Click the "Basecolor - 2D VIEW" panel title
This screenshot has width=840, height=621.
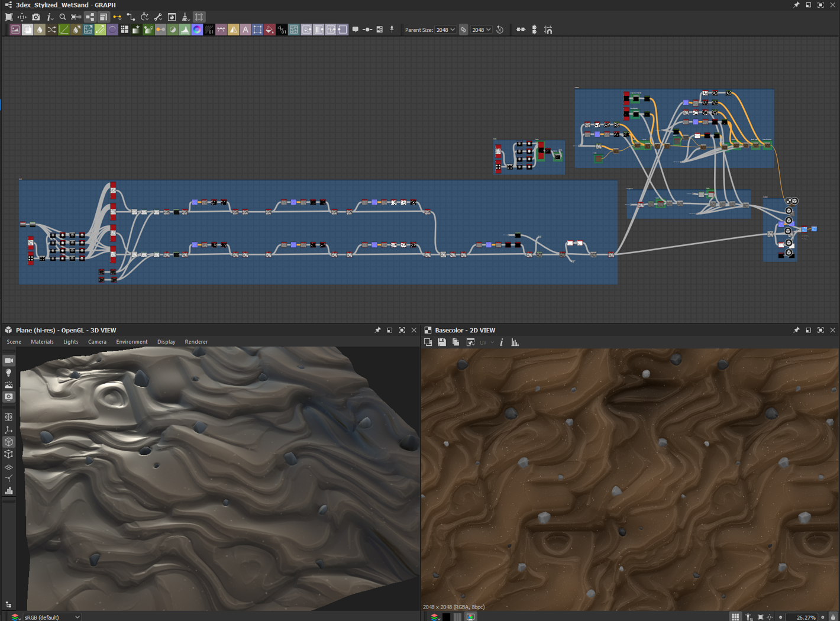[x=465, y=330]
